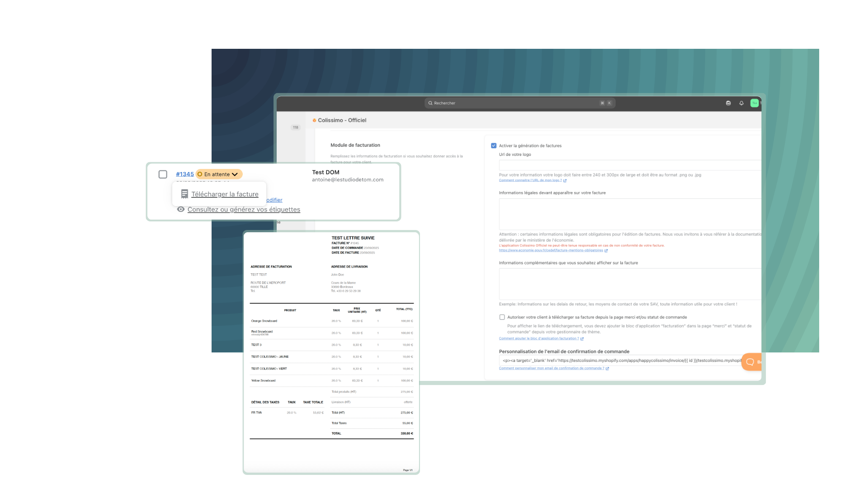The height and width of the screenshot is (488, 868).
Task: Click the 118 badge in the sidebar
Action: (296, 127)
